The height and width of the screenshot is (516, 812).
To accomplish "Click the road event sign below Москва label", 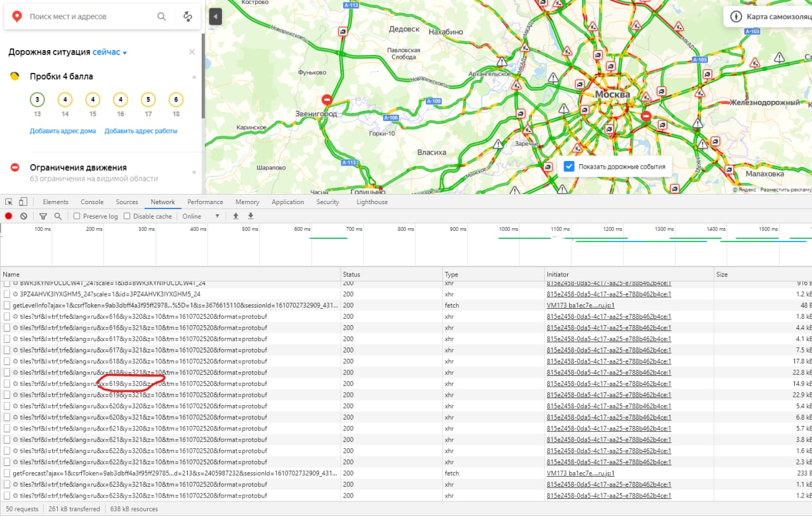I will pyautogui.click(x=609, y=129).
